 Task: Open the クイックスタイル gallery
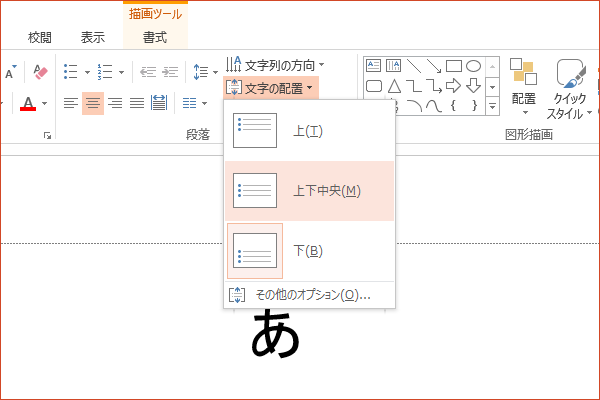(x=569, y=90)
